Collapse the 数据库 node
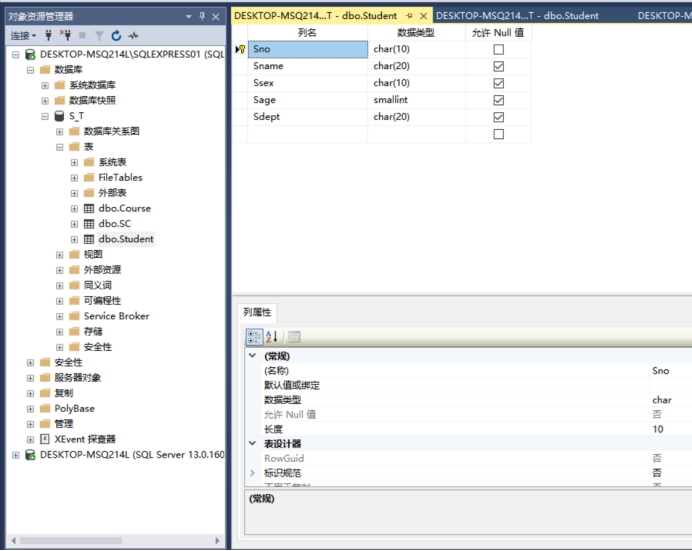 30,70
